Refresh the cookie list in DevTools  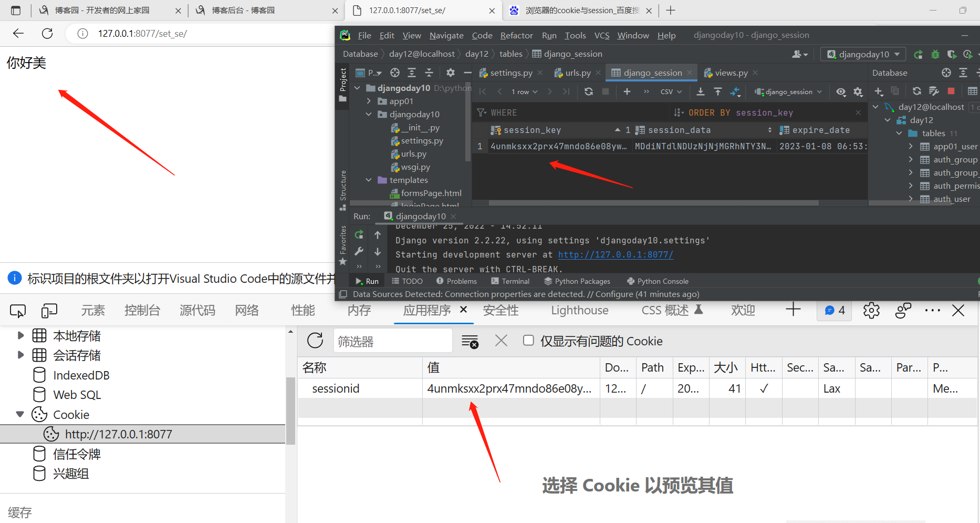315,341
